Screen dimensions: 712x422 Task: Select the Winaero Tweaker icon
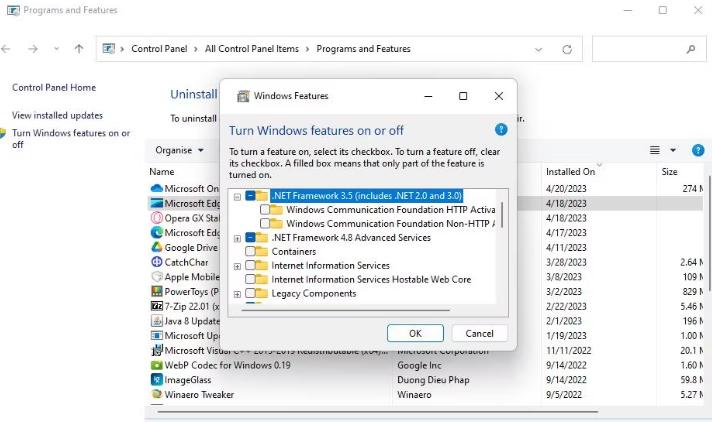pos(157,394)
